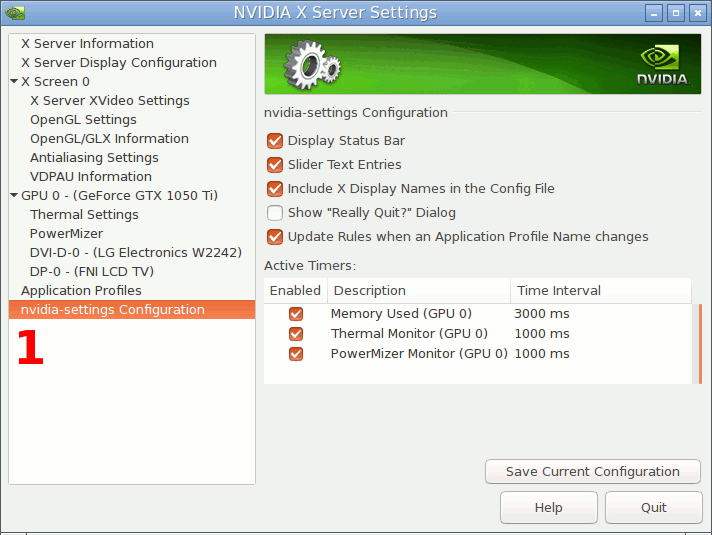Screen dimensions: 712x535
Task: Go to OpenGL Settings
Action: pyautogui.click(x=83, y=120)
